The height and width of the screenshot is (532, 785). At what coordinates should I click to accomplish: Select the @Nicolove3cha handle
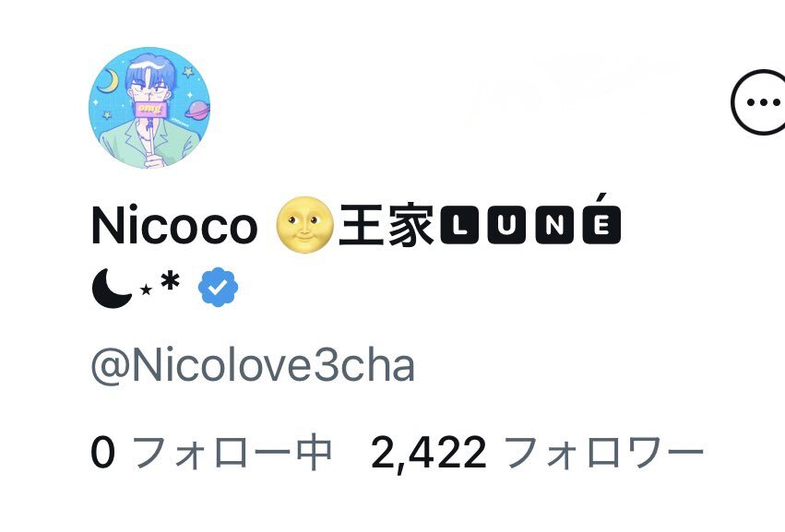coord(253,366)
